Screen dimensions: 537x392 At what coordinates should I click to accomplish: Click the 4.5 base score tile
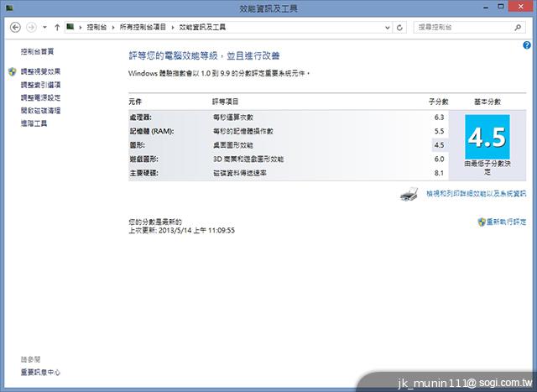pos(487,137)
